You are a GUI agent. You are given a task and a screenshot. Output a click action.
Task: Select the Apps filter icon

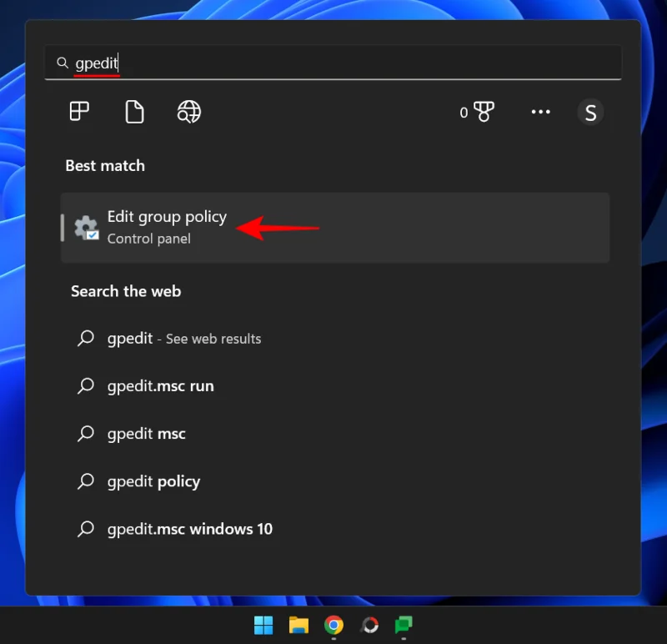click(78, 112)
